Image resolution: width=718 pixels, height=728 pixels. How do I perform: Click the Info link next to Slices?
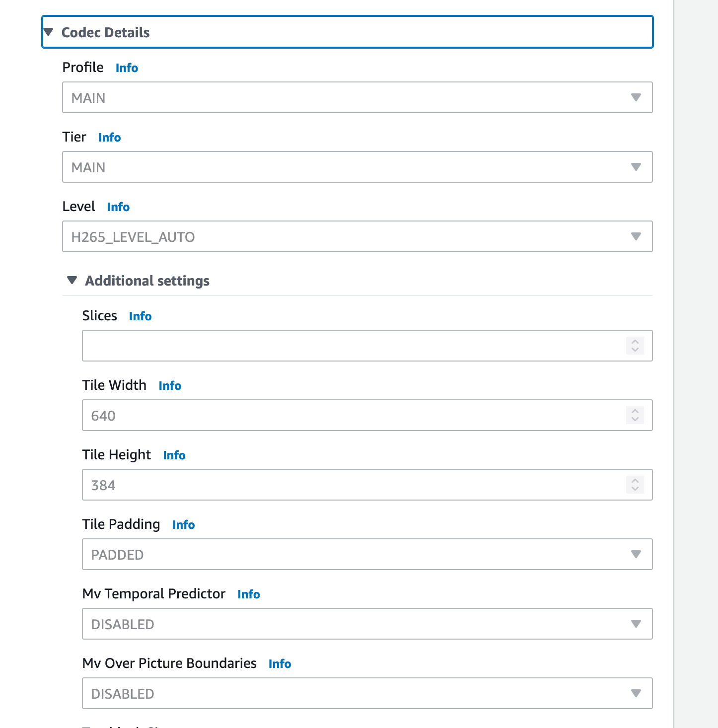tap(140, 316)
